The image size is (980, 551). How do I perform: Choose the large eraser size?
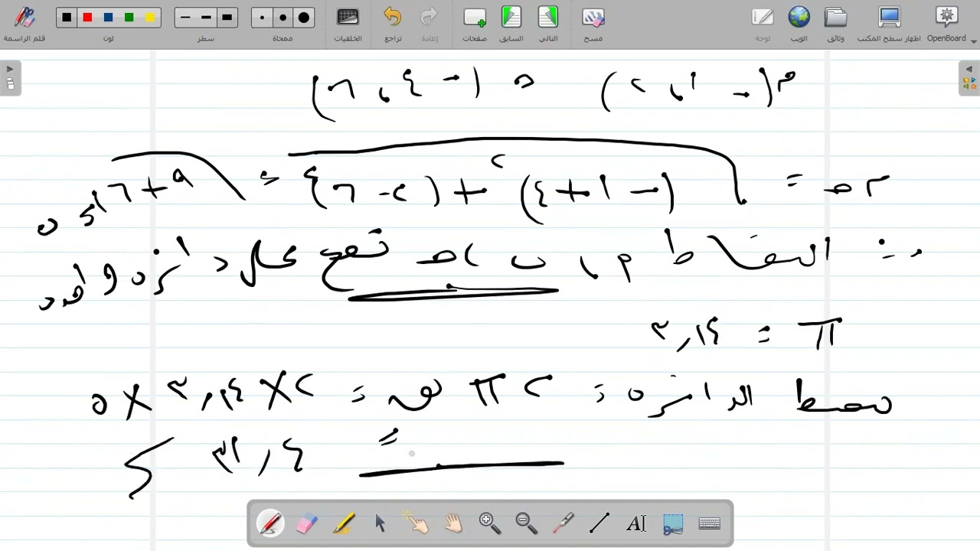pyautogui.click(x=304, y=18)
